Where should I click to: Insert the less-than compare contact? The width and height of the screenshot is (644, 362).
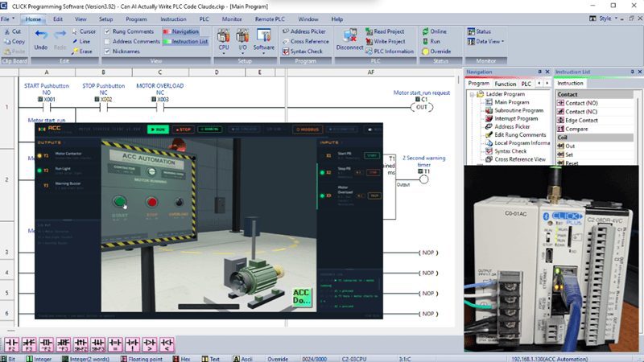pyautogui.click(x=167, y=344)
